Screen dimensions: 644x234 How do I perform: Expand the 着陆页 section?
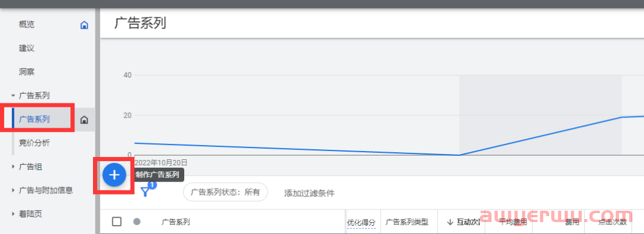pos(13,214)
